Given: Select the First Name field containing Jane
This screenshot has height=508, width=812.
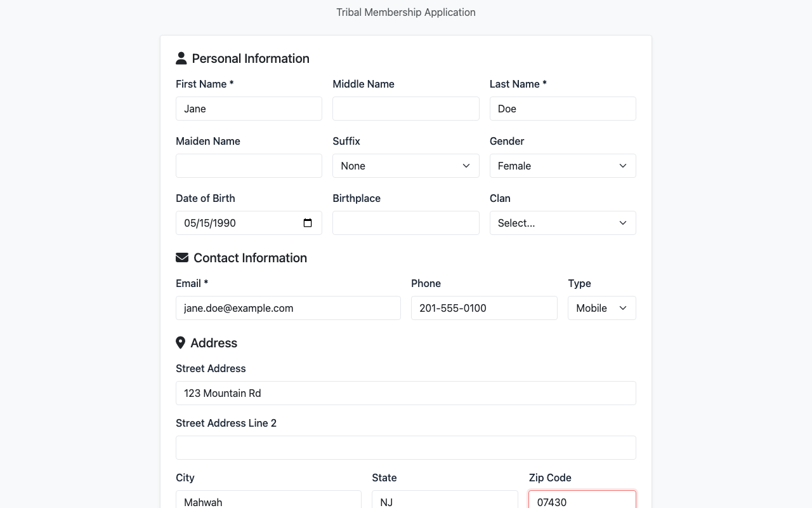Looking at the screenshot, I should [x=249, y=109].
